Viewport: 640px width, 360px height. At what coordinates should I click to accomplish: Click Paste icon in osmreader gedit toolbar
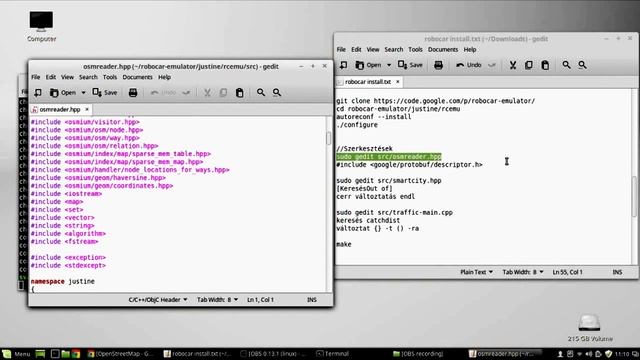click(240, 93)
